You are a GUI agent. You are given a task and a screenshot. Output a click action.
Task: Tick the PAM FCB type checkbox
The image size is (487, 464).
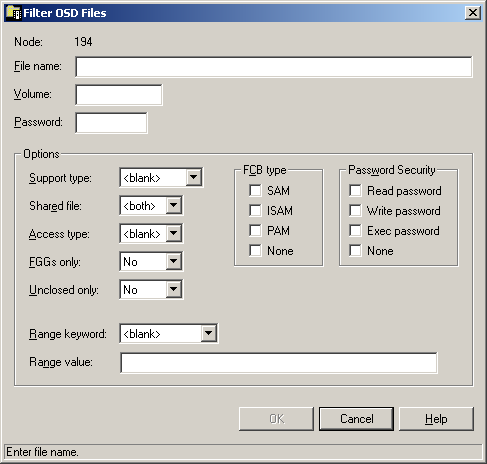(x=255, y=231)
